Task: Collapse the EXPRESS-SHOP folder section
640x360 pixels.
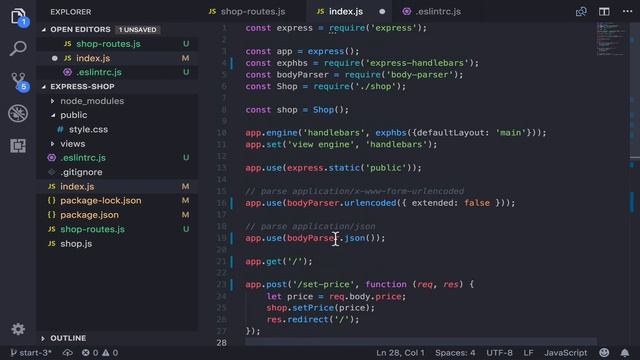Action: coord(44,87)
